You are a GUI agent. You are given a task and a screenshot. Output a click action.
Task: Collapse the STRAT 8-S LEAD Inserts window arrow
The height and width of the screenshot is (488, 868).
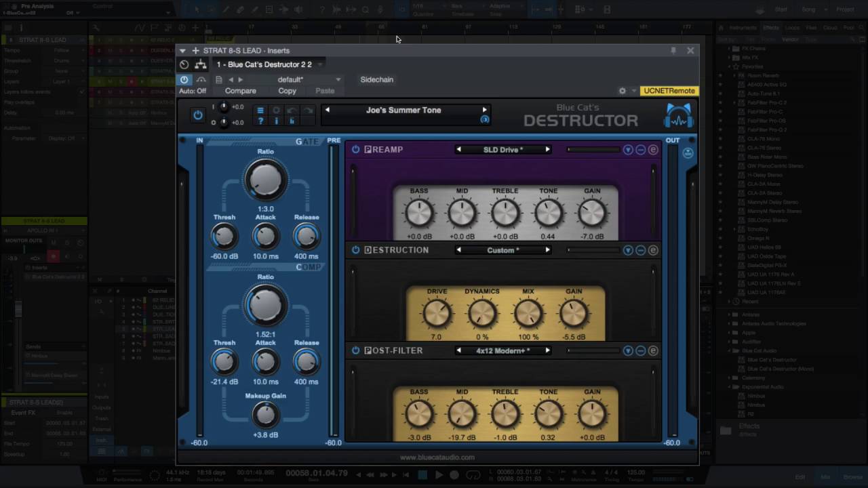tap(182, 51)
